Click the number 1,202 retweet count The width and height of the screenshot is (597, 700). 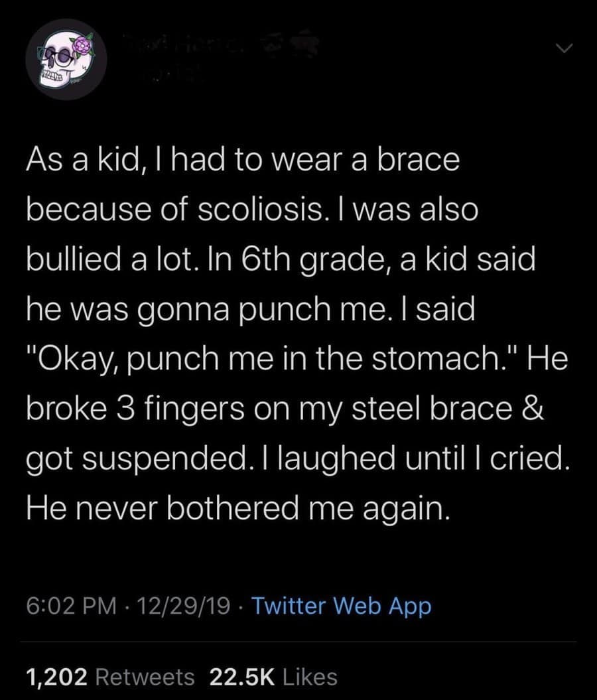pos(57,677)
